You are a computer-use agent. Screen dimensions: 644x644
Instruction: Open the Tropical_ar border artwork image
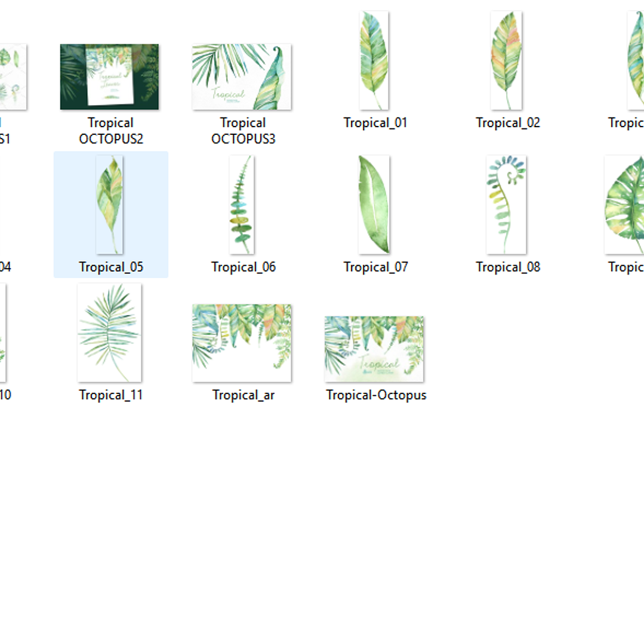pyautogui.click(x=242, y=342)
